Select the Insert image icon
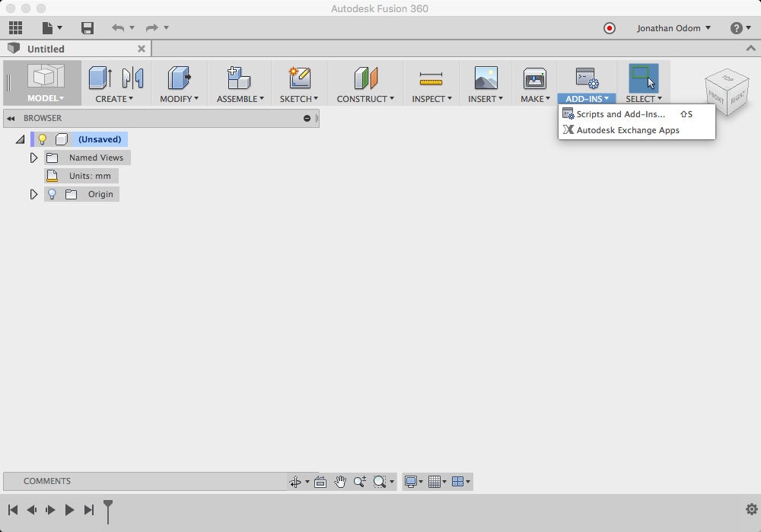Viewport: 761px width, 532px height. pyautogui.click(x=486, y=78)
